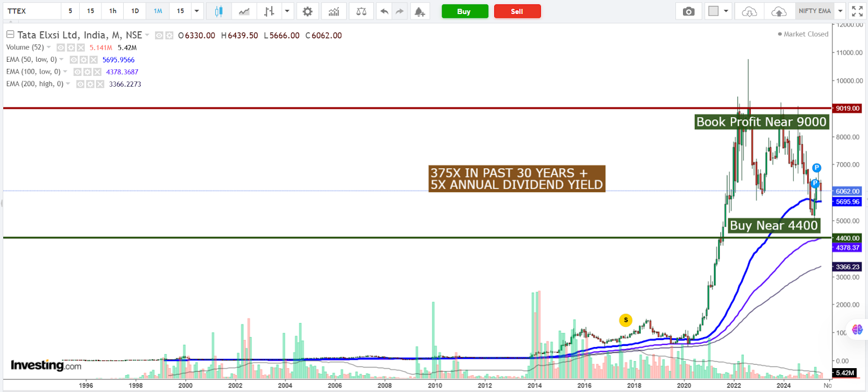868x392 pixels.
Task: Open the layout selector dropdown arrow
Action: pyautogui.click(x=726, y=11)
